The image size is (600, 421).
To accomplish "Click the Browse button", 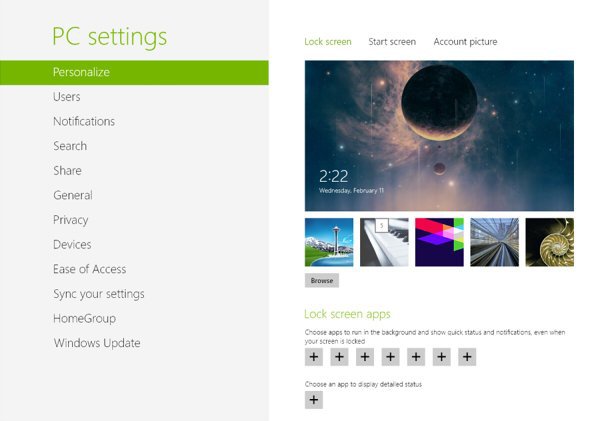I will pos(322,281).
